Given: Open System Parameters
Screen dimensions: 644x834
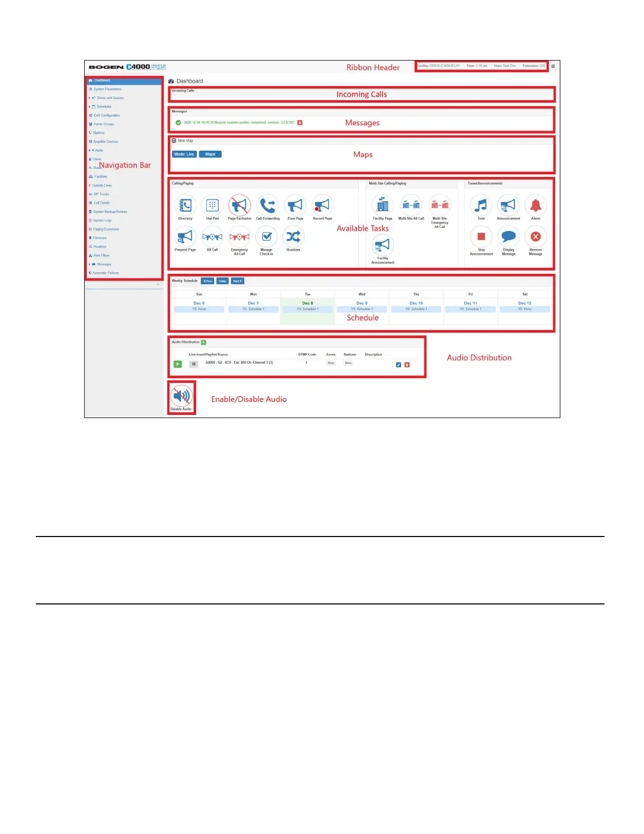Looking at the screenshot, I should tap(107, 89).
